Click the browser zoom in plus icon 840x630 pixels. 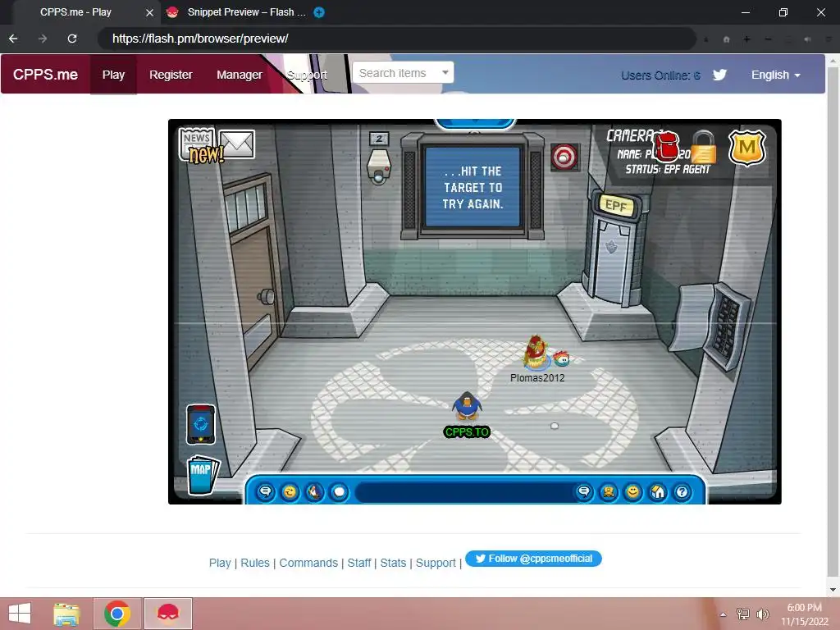coord(746,39)
